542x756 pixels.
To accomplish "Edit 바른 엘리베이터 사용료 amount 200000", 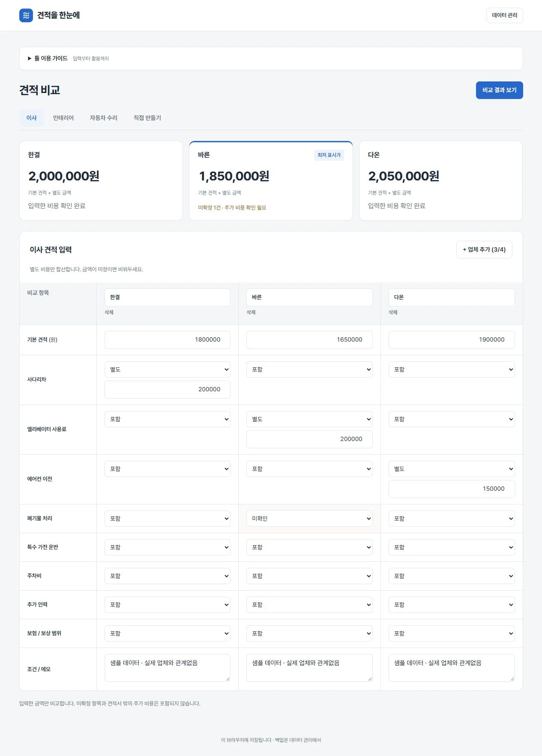I will (x=309, y=439).
